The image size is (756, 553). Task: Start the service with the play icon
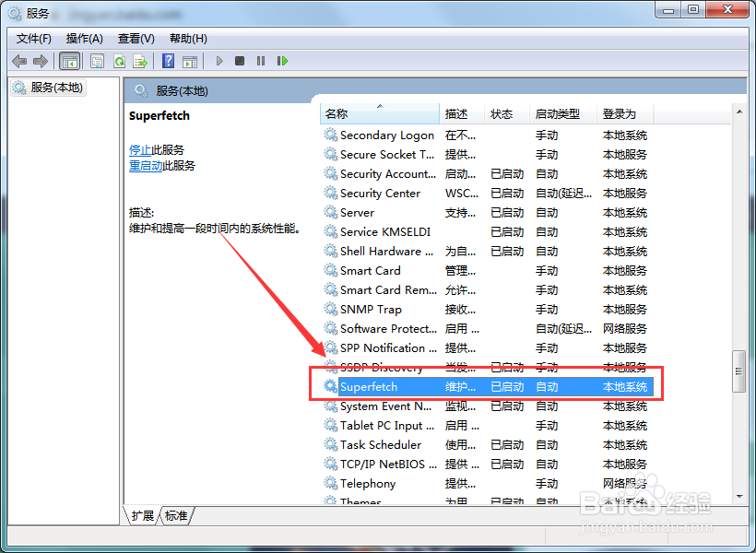[219, 61]
